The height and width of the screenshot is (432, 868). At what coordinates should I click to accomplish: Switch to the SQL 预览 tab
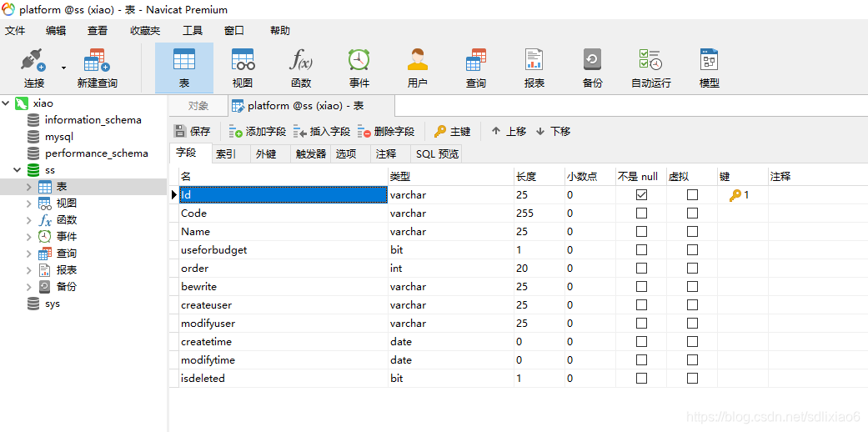tap(437, 154)
